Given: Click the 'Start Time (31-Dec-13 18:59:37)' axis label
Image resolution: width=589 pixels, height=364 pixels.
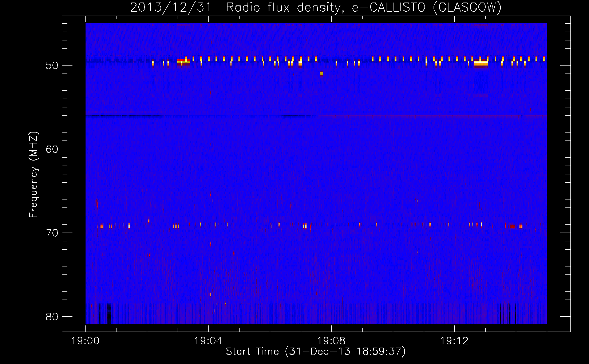Looking at the screenshot, I should click(316, 351).
